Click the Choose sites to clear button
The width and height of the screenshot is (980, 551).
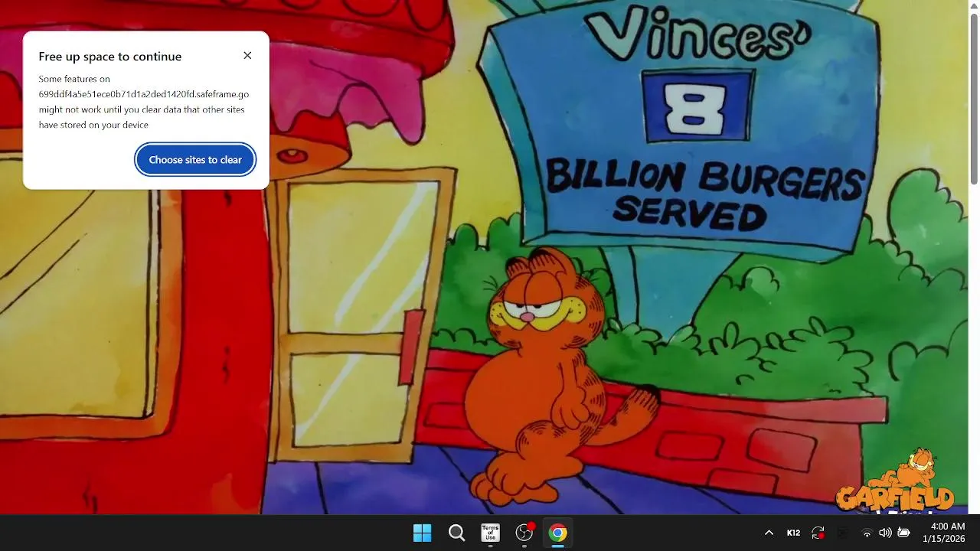coord(195,160)
